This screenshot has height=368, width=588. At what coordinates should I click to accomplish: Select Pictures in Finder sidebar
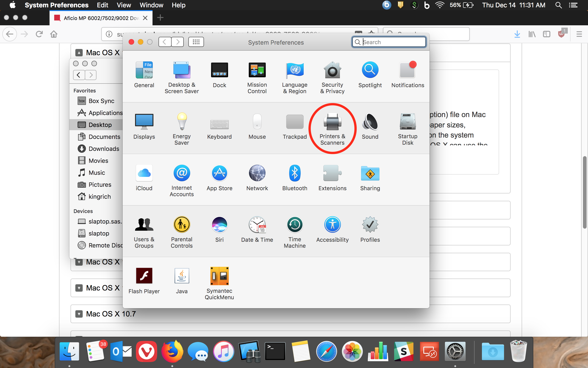96,184
